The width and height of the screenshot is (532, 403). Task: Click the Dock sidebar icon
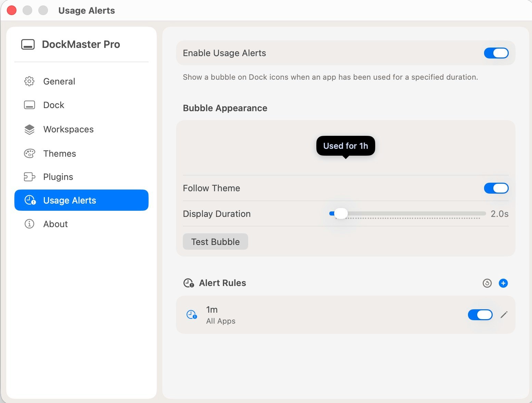click(x=29, y=105)
